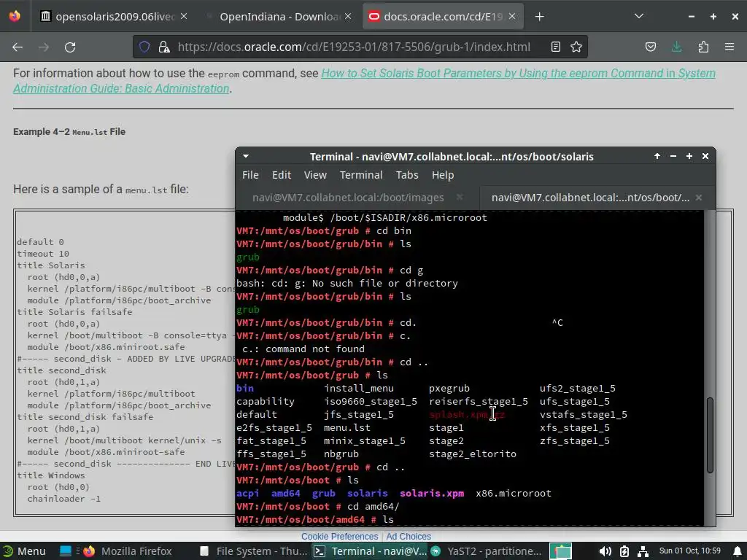Open the downloads arrow icon
Viewport: 747px width, 560px height.
pyautogui.click(x=676, y=47)
